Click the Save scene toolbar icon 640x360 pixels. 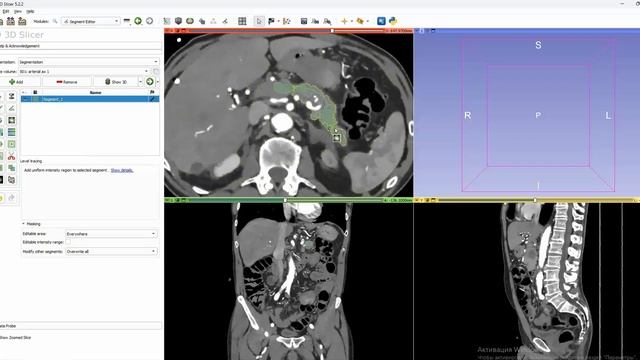click(22, 21)
